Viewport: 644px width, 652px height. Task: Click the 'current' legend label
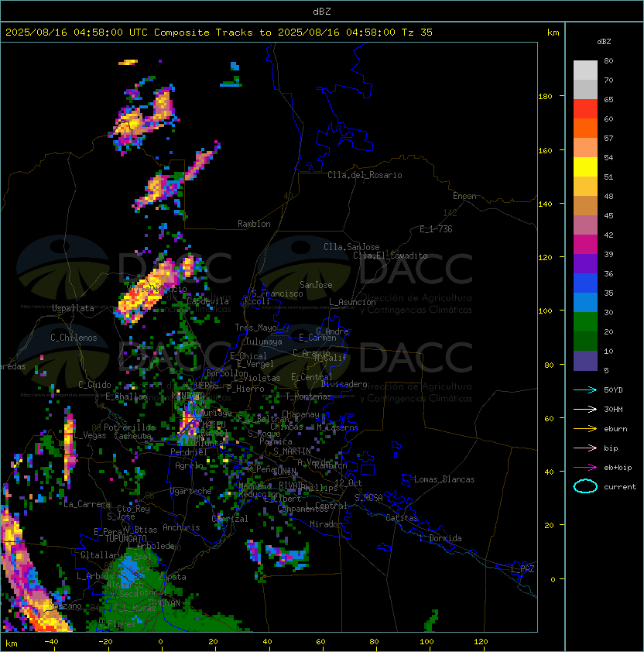coord(620,487)
